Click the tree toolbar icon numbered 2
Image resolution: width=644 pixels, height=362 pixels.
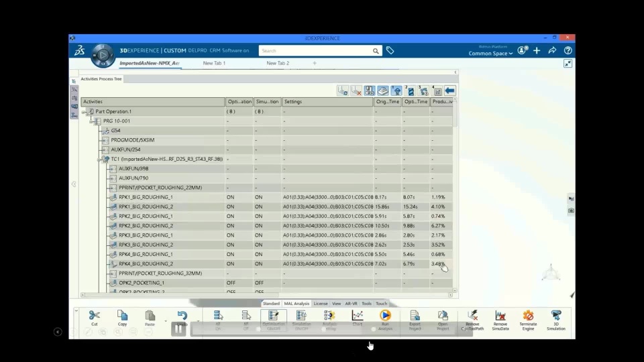[409, 90]
